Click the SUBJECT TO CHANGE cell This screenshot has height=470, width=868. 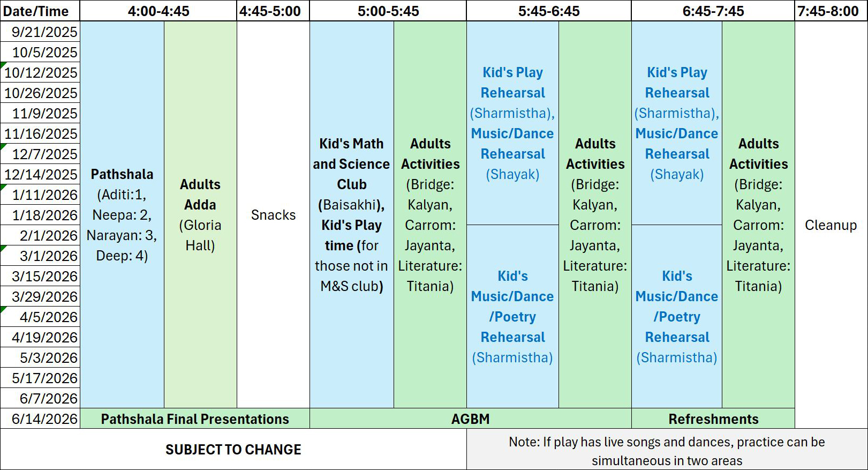233,449
